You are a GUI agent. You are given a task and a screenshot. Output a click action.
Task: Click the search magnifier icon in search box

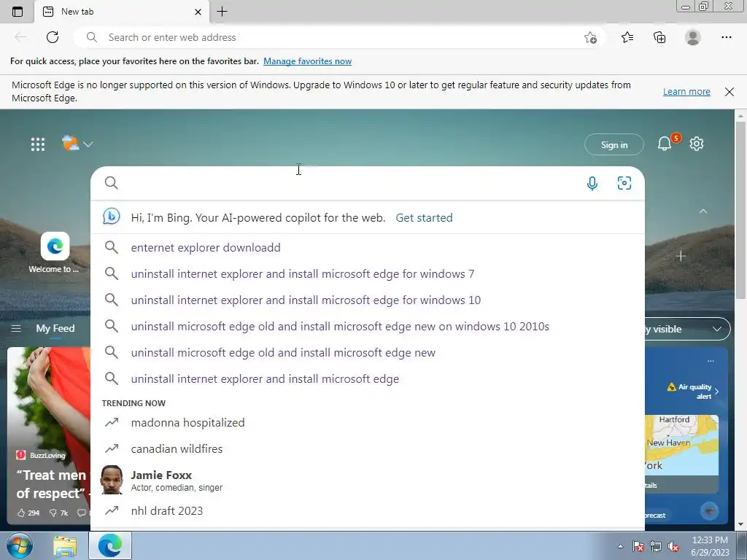click(x=111, y=183)
